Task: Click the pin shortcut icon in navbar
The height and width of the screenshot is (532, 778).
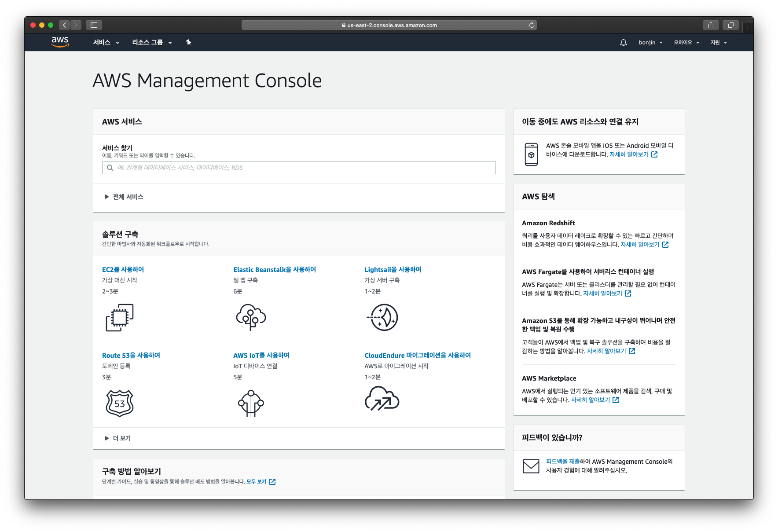Action: [188, 42]
